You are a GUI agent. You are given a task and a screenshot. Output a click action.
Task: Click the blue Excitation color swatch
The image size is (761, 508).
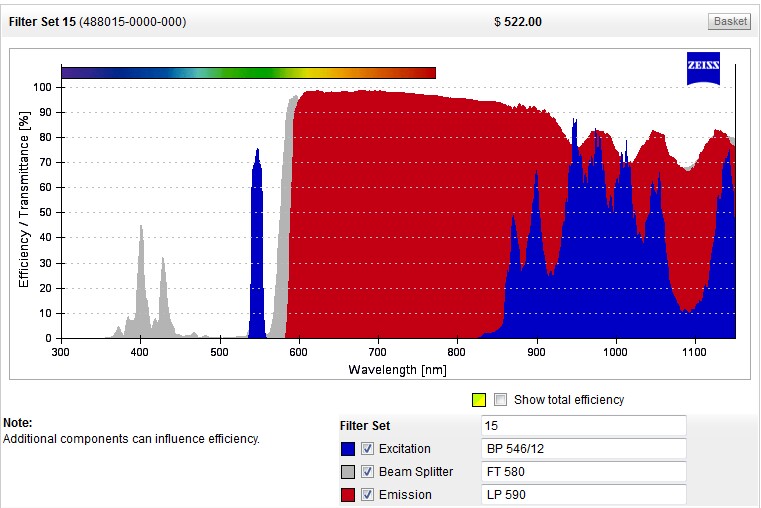pyautogui.click(x=347, y=449)
